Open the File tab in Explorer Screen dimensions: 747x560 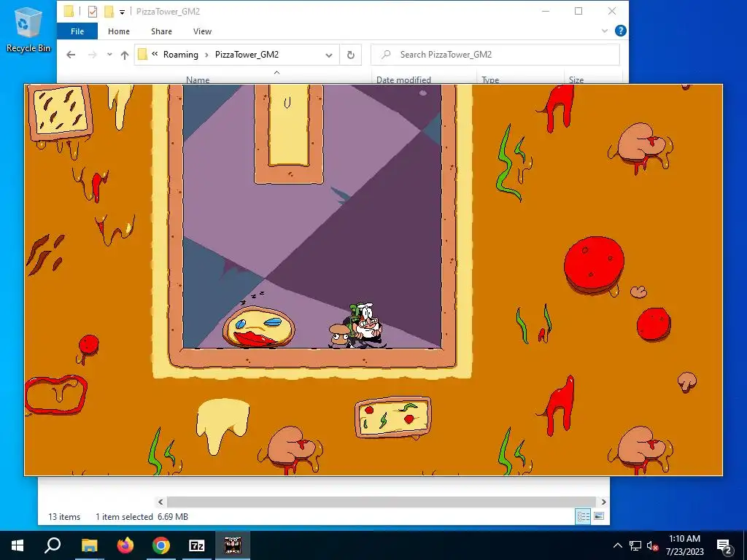coord(77,31)
